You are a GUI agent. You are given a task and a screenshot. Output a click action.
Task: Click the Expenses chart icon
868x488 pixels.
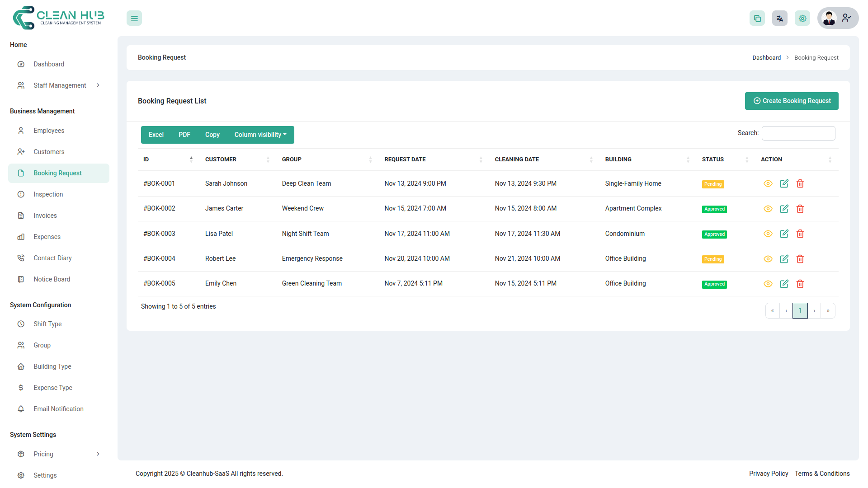21,236
